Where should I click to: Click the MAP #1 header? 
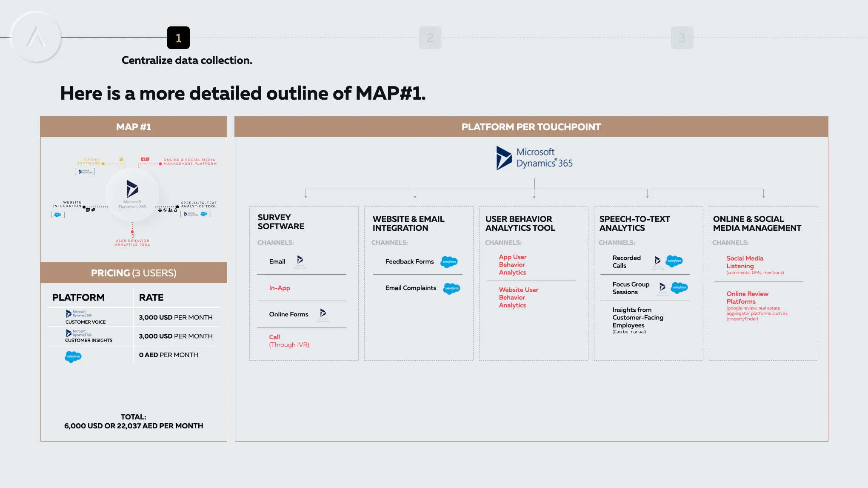coord(134,127)
